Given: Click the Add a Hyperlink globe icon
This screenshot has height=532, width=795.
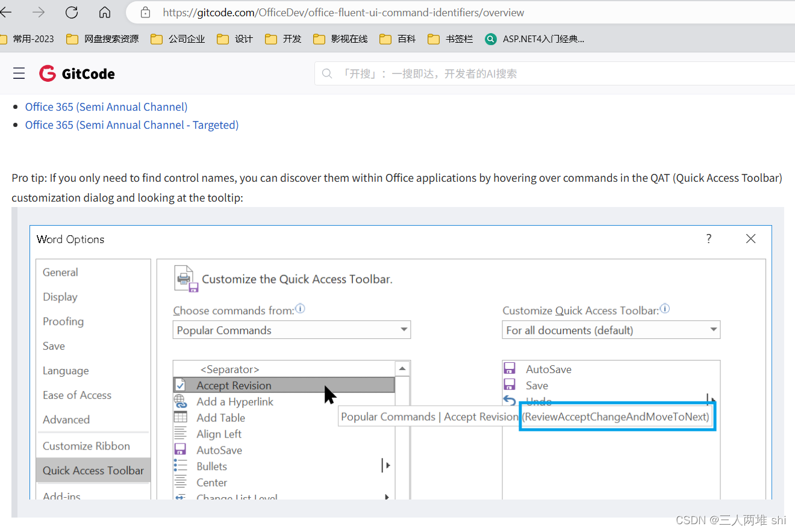Looking at the screenshot, I should click(x=180, y=401).
